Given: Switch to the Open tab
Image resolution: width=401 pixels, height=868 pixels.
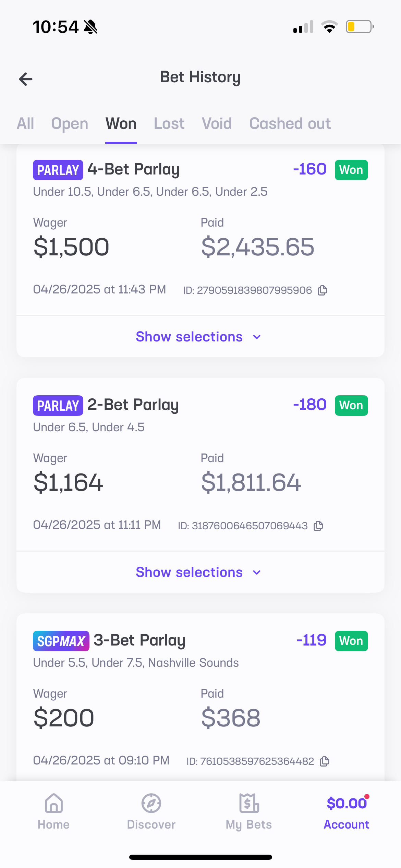Looking at the screenshot, I should click(x=70, y=123).
